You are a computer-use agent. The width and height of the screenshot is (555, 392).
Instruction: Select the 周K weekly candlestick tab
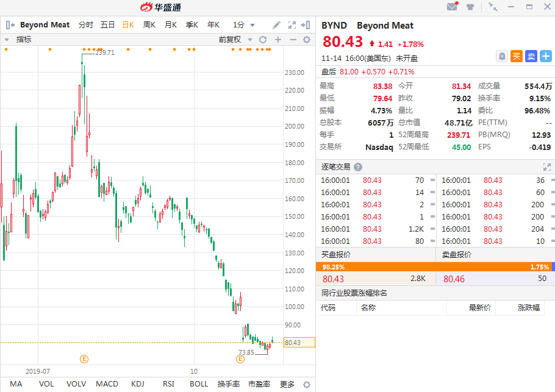point(149,25)
